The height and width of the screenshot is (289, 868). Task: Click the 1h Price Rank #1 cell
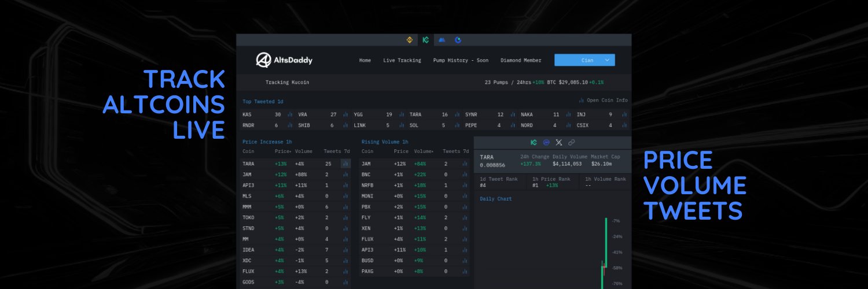[x=552, y=182]
